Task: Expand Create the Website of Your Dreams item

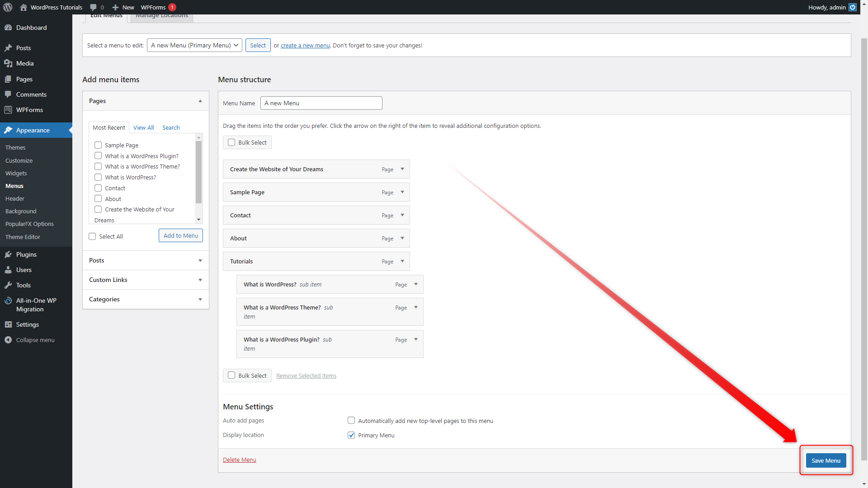Action: [x=402, y=169]
